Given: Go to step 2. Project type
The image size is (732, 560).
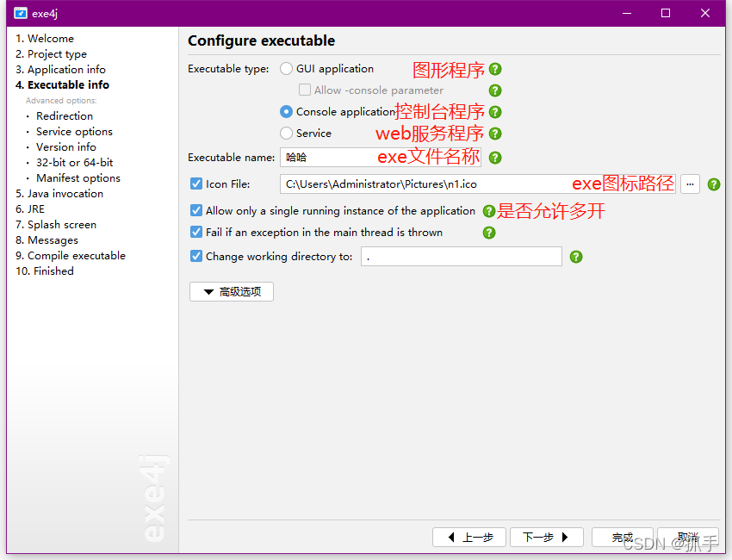Looking at the screenshot, I should pos(51,54).
